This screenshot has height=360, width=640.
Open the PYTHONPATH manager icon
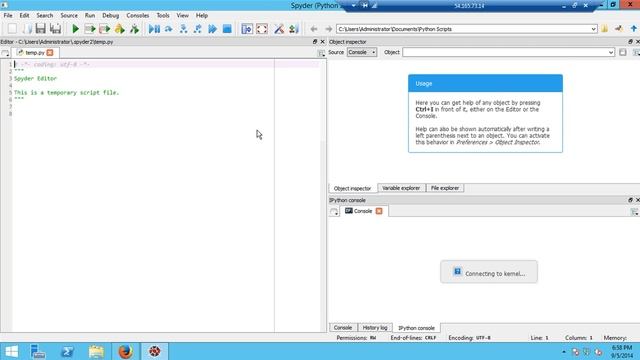[x=294, y=29]
